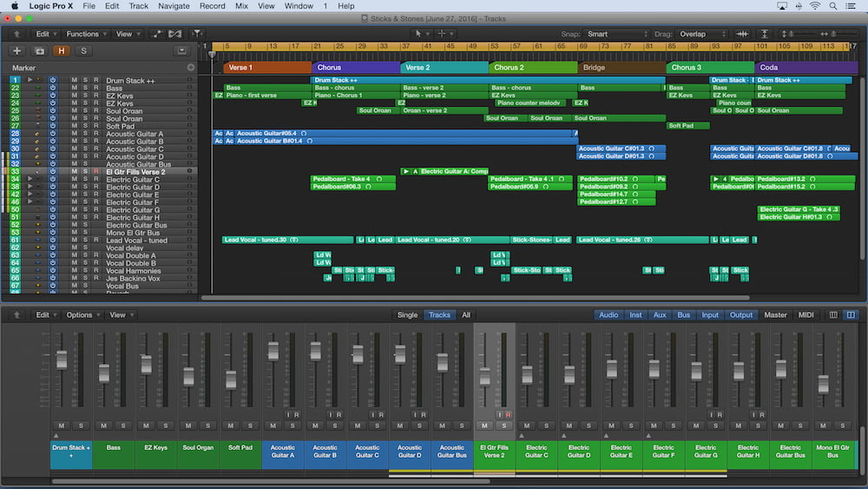Toggle power on Acoustic Guitar A track

pos(53,134)
